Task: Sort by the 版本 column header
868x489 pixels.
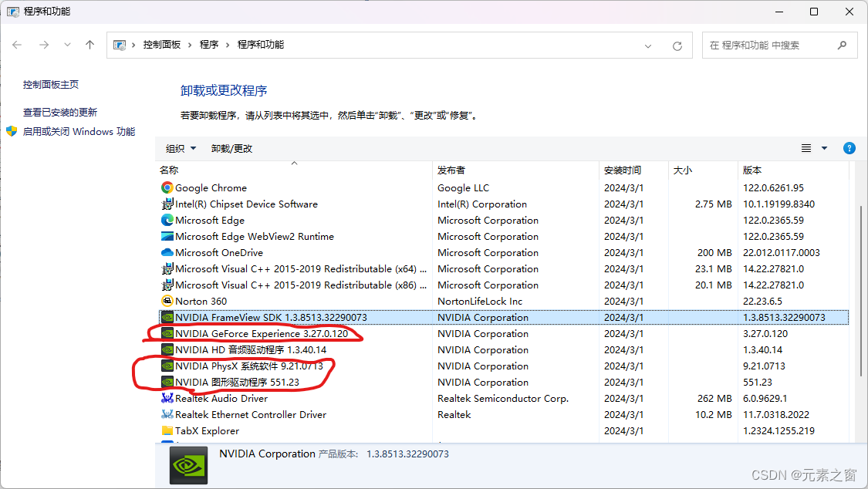Action: pyautogui.click(x=792, y=170)
